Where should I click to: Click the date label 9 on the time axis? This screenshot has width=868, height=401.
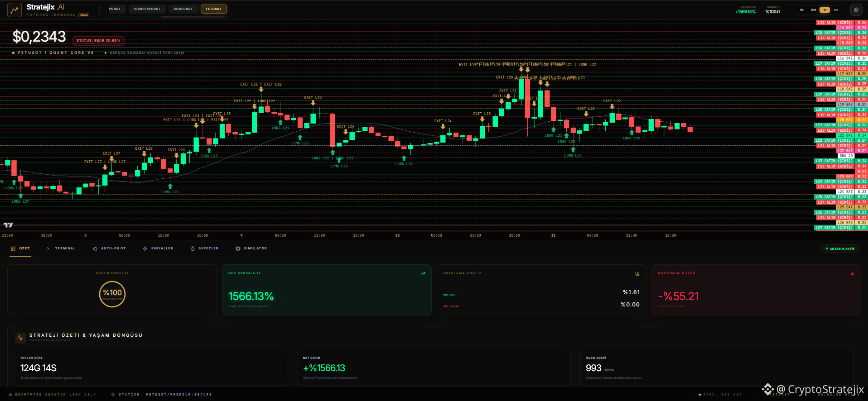pos(241,235)
